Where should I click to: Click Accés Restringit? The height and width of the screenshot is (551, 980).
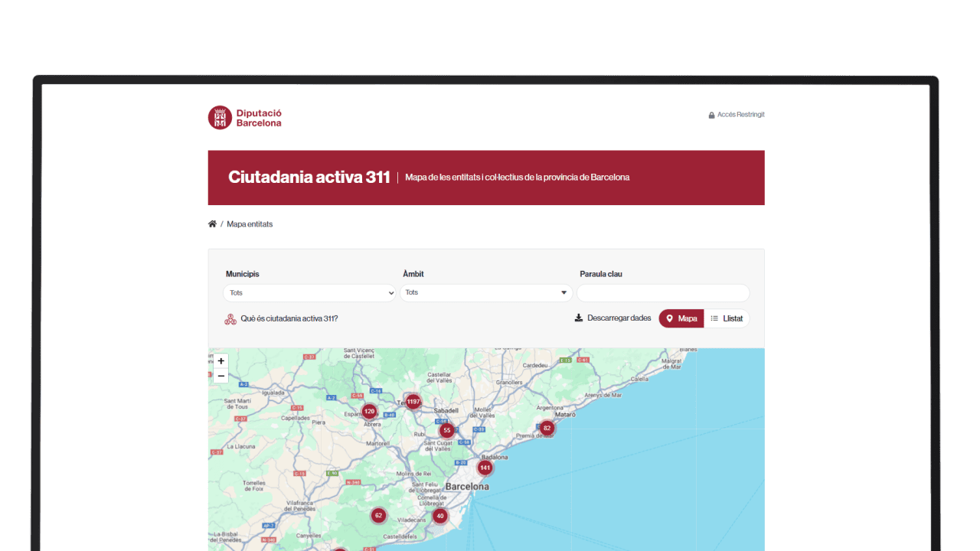point(740,114)
